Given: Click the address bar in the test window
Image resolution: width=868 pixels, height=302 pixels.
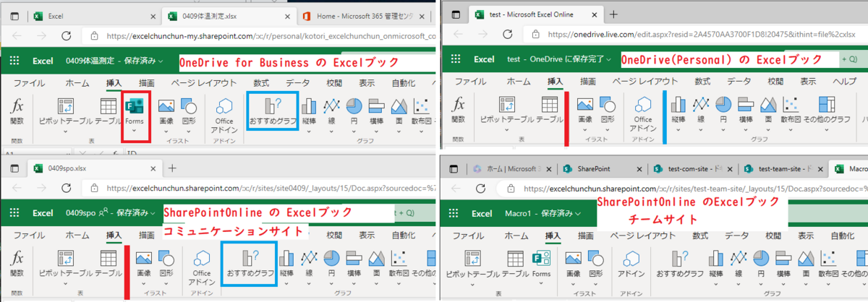Looking at the screenshot, I should tap(698, 34).
